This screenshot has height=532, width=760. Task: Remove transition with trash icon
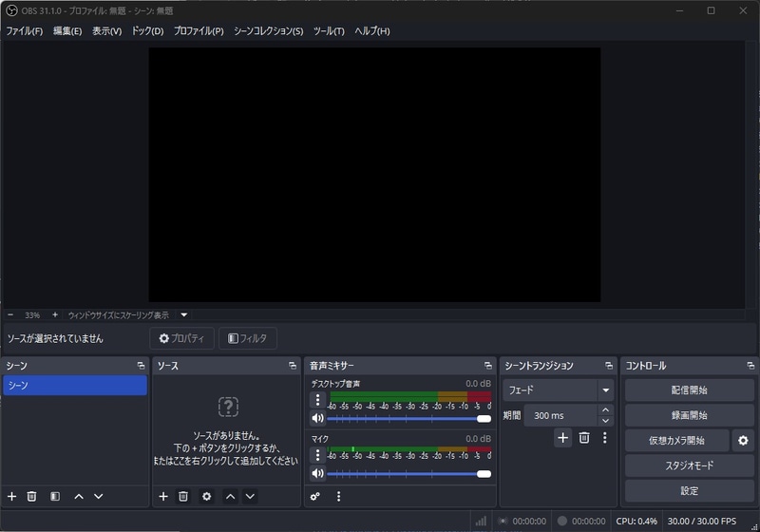coord(584,438)
